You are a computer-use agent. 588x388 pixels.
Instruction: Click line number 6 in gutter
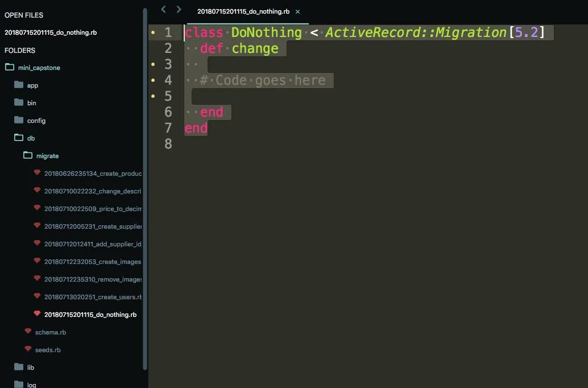tap(168, 112)
